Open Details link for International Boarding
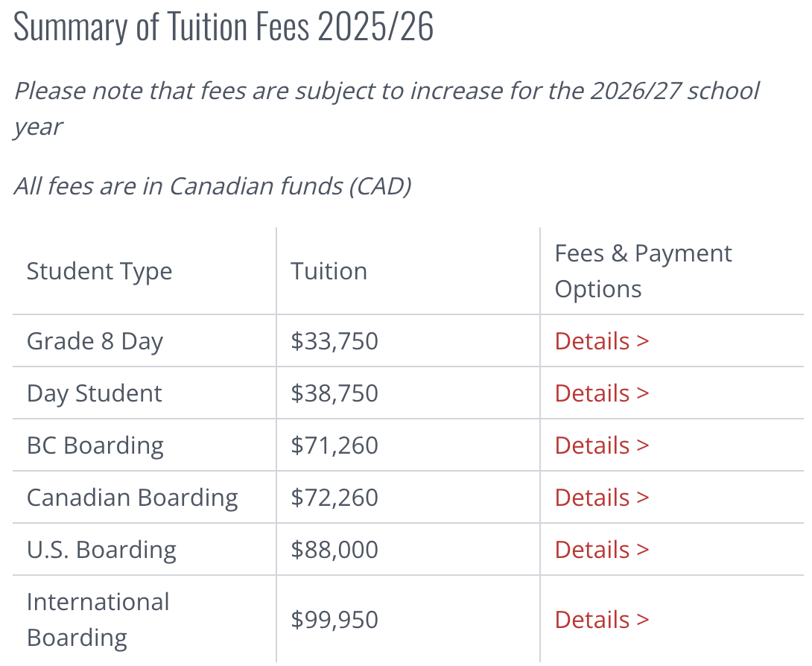This screenshot has width=812, height=666. coord(602,619)
